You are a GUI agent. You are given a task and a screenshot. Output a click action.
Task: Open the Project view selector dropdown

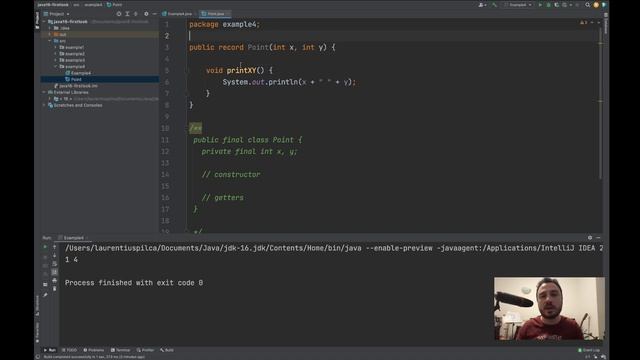tap(57, 14)
